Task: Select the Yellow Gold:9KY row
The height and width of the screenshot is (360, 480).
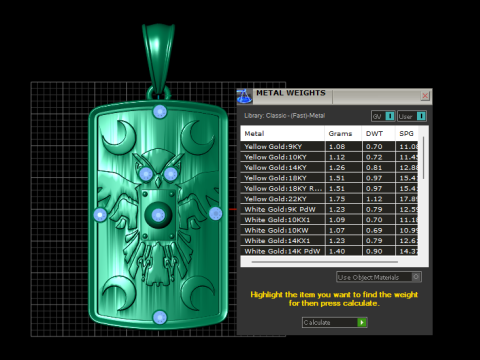Action: (329, 146)
